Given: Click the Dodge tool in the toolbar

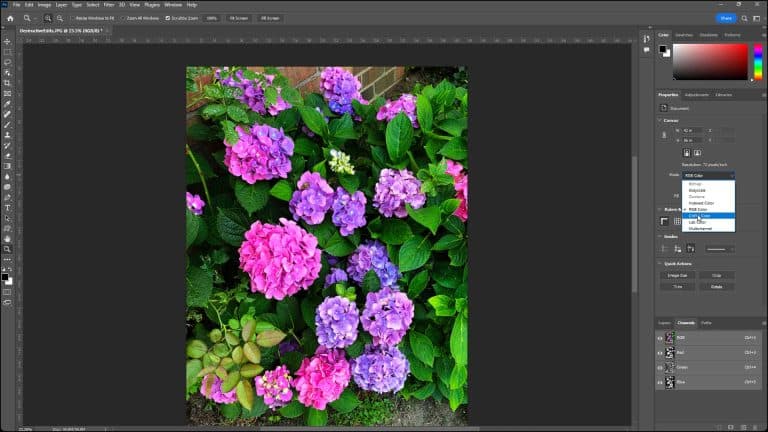Looking at the screenshot, I should pyautogui.click(x=7, y=187).
